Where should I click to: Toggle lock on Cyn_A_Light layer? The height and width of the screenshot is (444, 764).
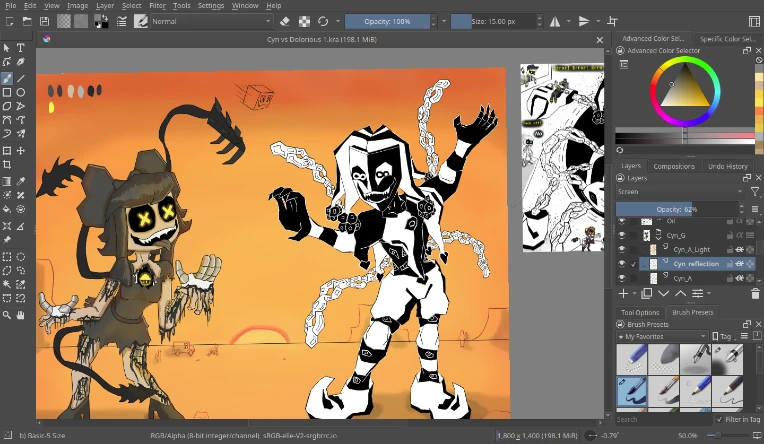(x=730, y=249)
